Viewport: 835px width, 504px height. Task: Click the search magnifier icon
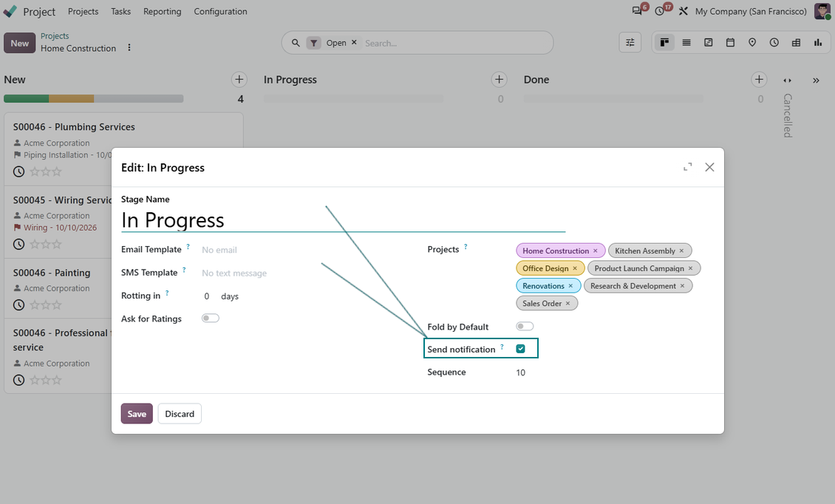[295, 43]
